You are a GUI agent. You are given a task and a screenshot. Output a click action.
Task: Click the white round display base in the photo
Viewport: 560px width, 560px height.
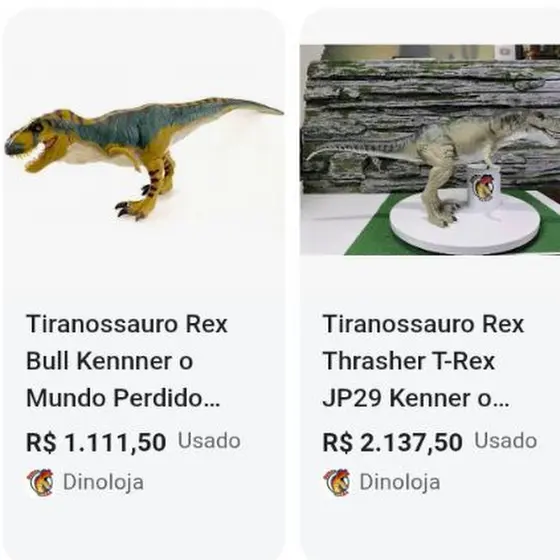[x=464, y=223]
